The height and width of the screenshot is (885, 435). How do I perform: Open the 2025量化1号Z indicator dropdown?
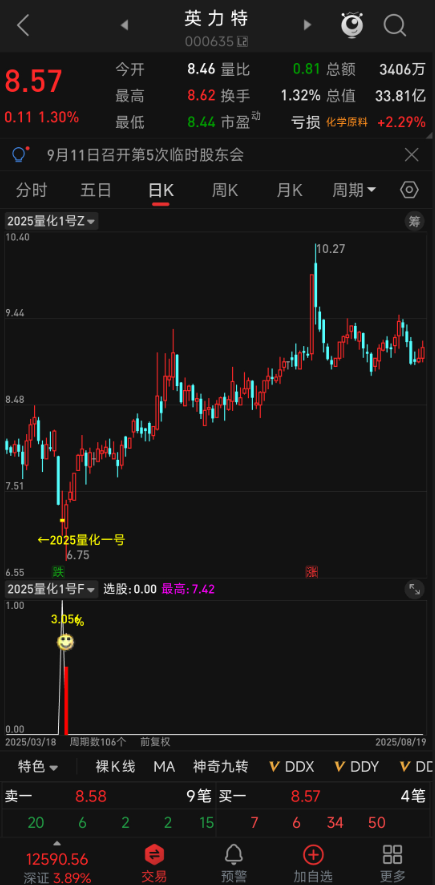51,221
